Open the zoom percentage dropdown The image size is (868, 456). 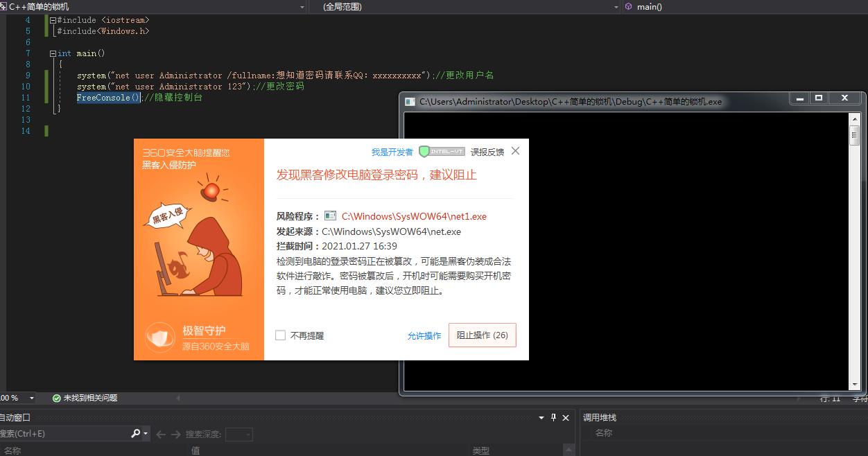tap(32, 398)
